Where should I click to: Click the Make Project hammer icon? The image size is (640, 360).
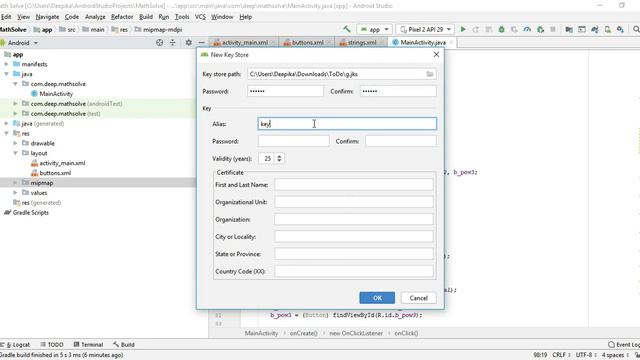pos(347,29)
